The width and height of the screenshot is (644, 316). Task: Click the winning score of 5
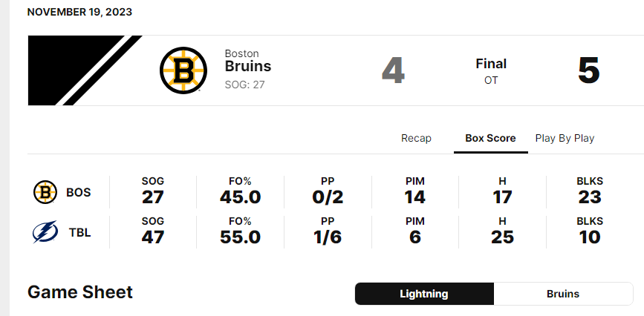(x=588, y=71)
